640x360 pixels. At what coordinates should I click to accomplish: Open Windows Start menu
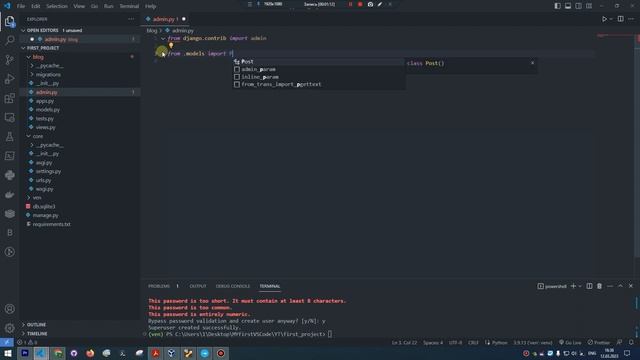point(8,353)
